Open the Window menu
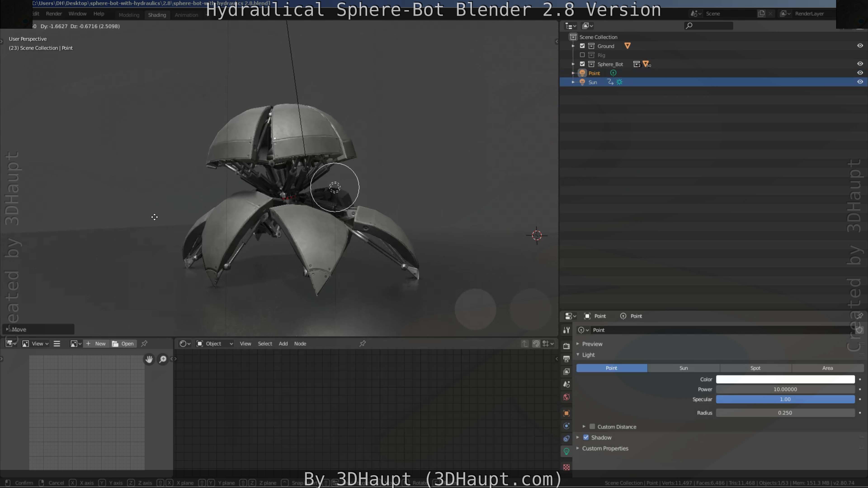 tap(78, 14)
